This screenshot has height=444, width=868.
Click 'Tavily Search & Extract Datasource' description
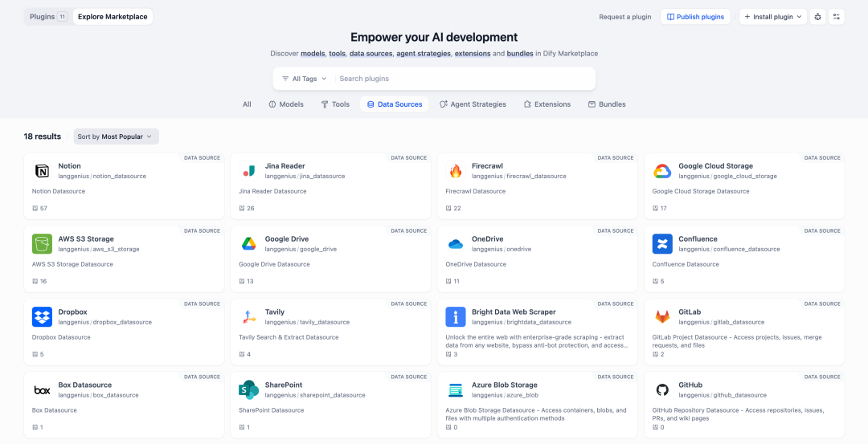(x=289, y=336)
